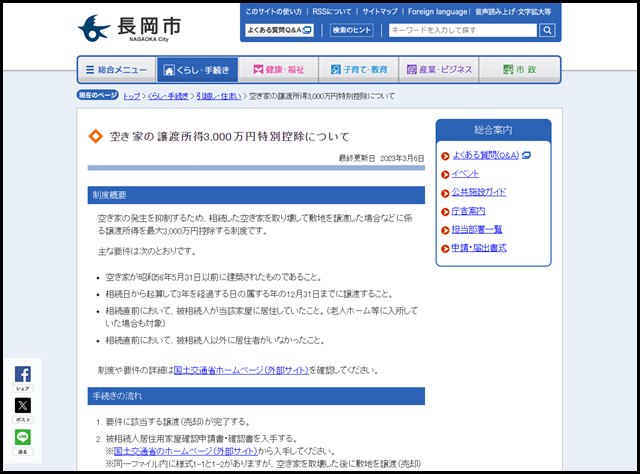Open 国土交通省のホームページ(外部サイト) link in 手続きの流れ
Screen dimensions: 640x474
[186, 451]
